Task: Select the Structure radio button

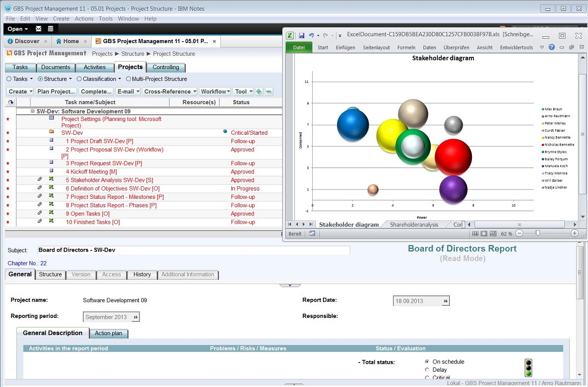Action: [x=40, y=79]
